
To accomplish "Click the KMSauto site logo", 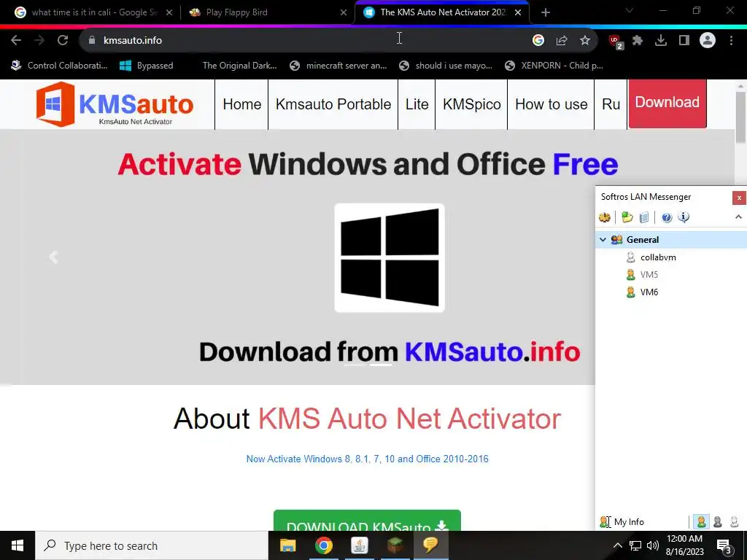I will pos(115,104).
